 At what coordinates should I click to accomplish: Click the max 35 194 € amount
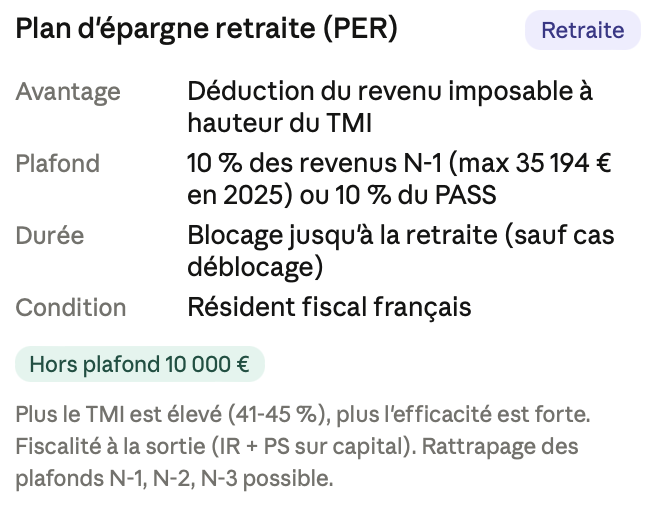coord(535,163)
